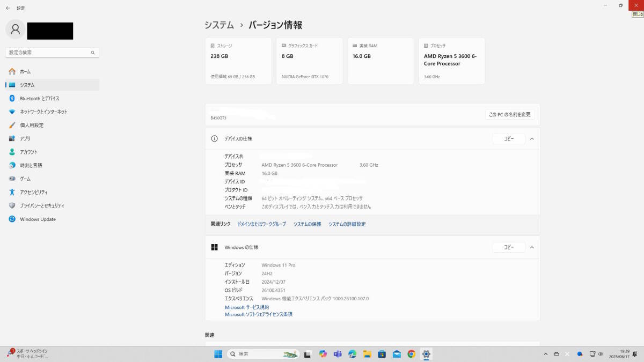
Task: Click the B450GT3 model text
Action: pos(218,118)
